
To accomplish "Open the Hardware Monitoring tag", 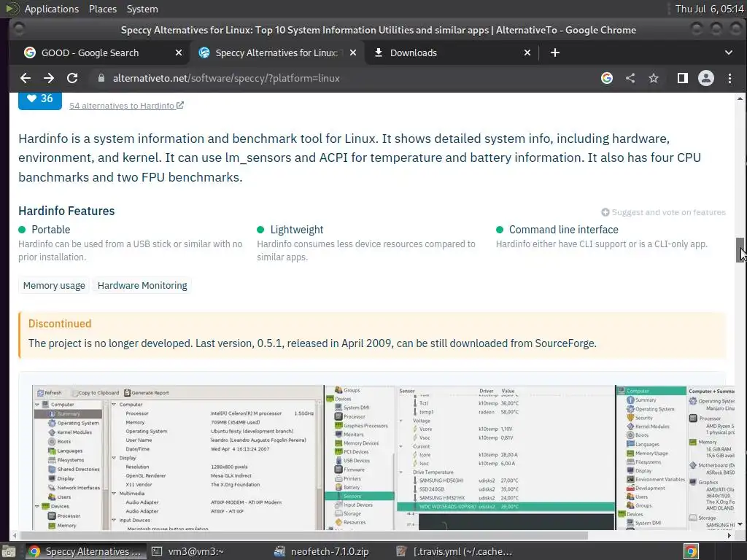I will 142,286.
